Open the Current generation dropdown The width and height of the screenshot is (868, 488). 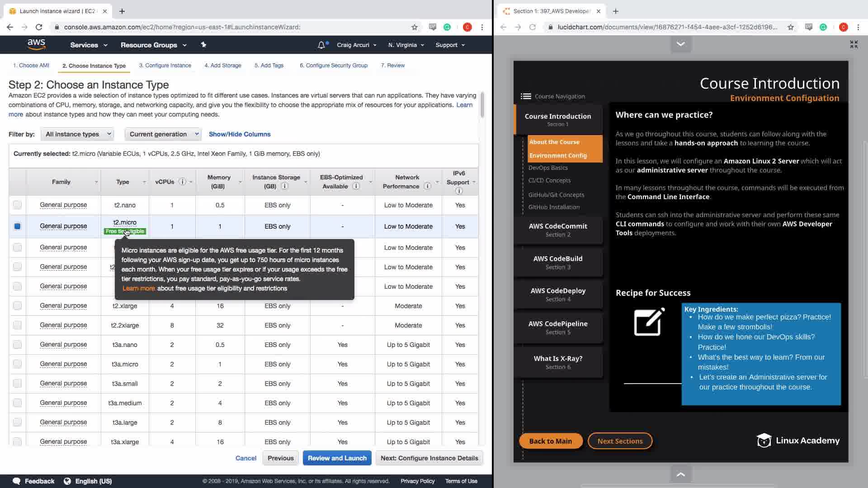coord(163,134)
